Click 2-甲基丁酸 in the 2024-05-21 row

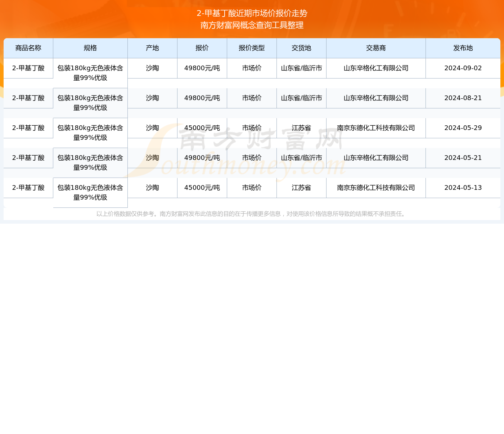tap(28, 158)
